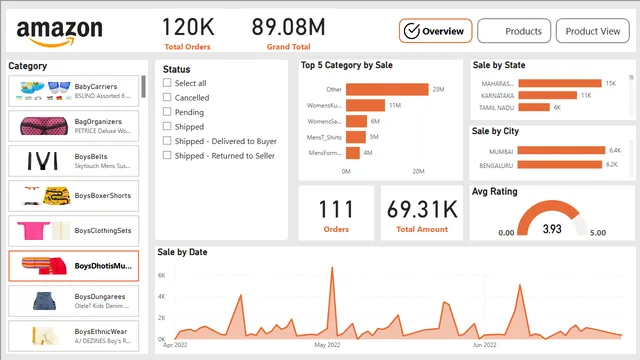Tick the Shipped status checkbox
Screen dimensions: 640x360
[167, 126]
